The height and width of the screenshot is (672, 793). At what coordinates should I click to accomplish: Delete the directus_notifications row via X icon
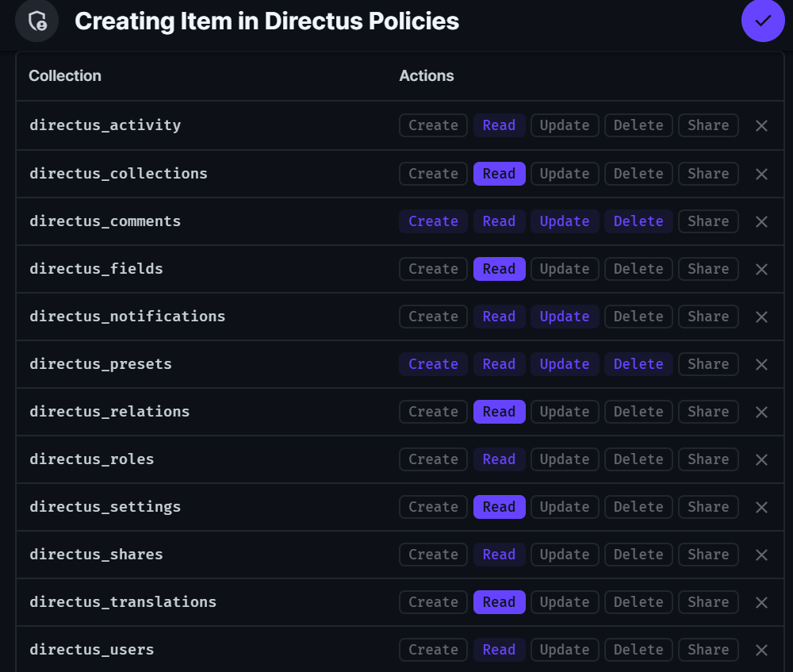[761, 317]
